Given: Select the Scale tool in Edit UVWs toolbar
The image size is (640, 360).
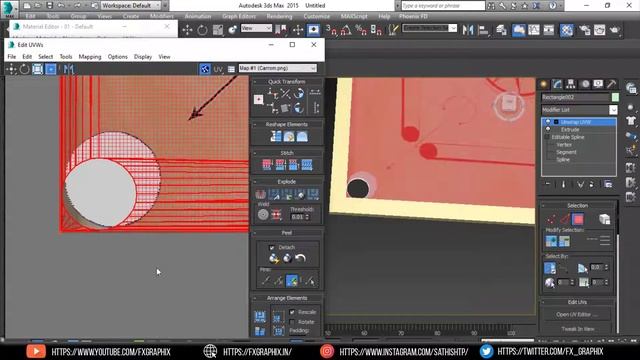Looking at the screenshot, I should (38, 69).
